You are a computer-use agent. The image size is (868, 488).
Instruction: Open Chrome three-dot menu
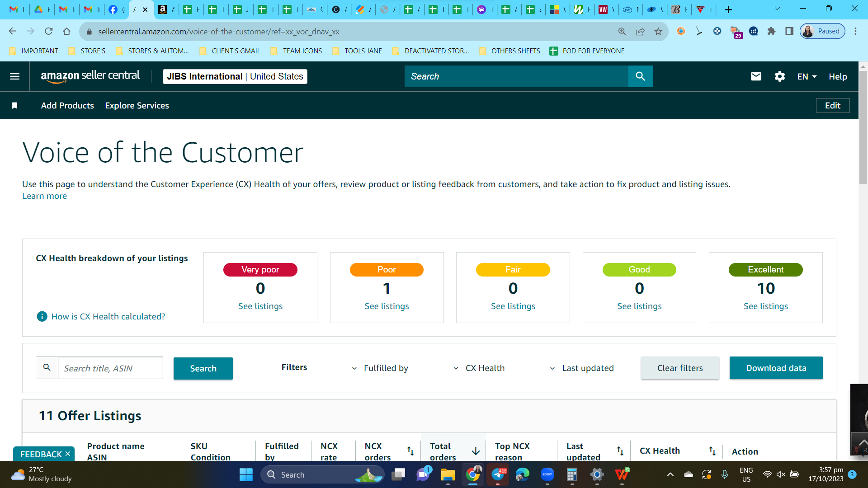(855, 31)
